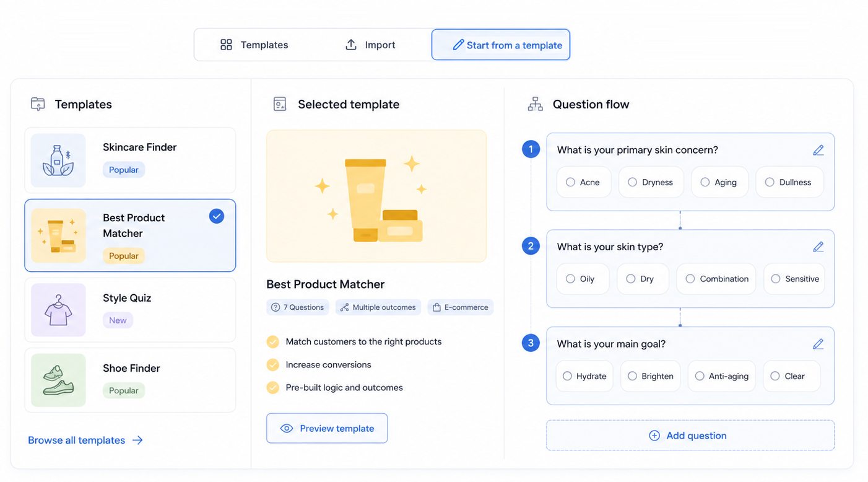
Task: Click the blue checkmark on Best Product Matcher
Action: point(216,216)
